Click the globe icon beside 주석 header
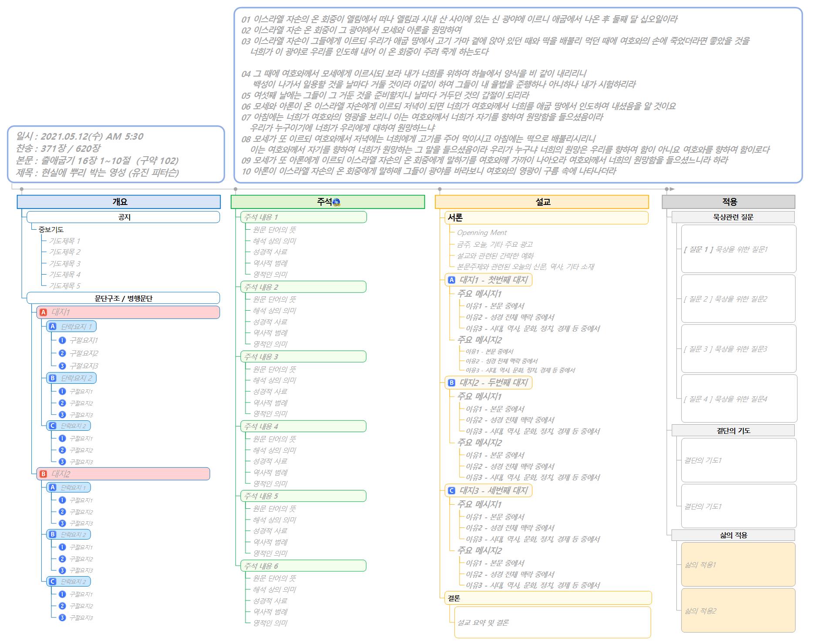Image resolution: width=817 pixels, height=644 pixels. [336, 202]
